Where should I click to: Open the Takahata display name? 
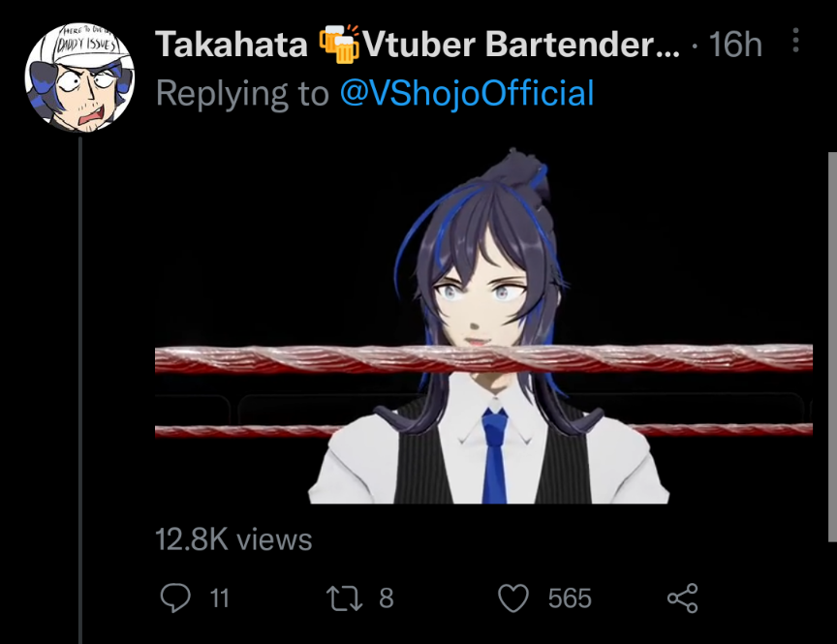pos(232,44)
